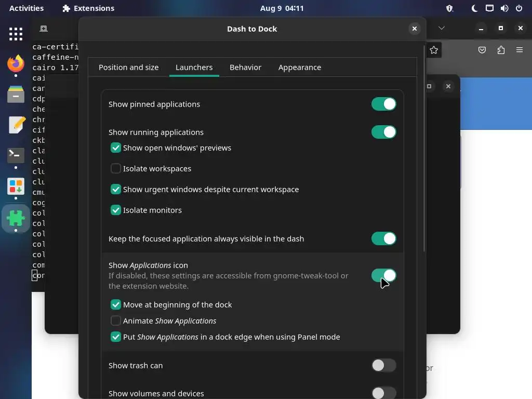Open Terminal from the dock
The image size is (532, 399).
coord(16,155)
